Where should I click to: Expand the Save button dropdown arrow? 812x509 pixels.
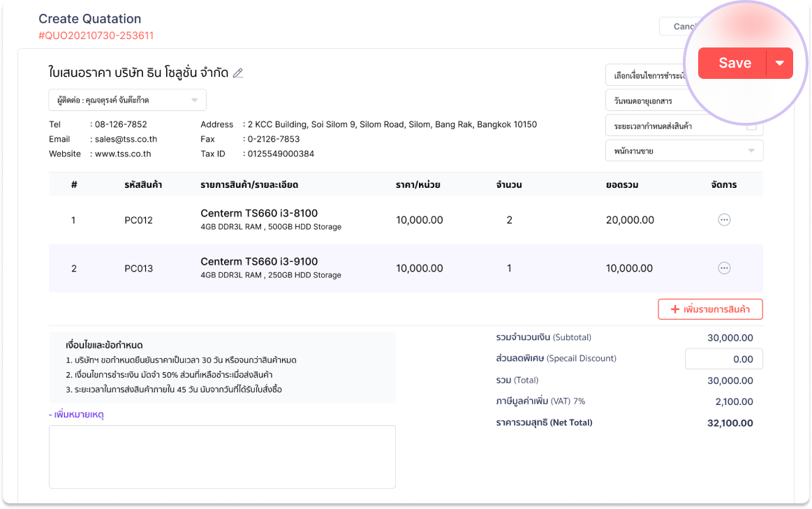pos(780,63)
